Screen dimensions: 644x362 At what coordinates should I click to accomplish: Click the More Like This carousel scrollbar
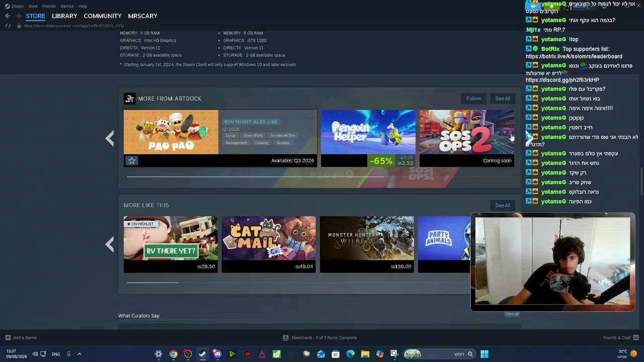coord(152,283)
